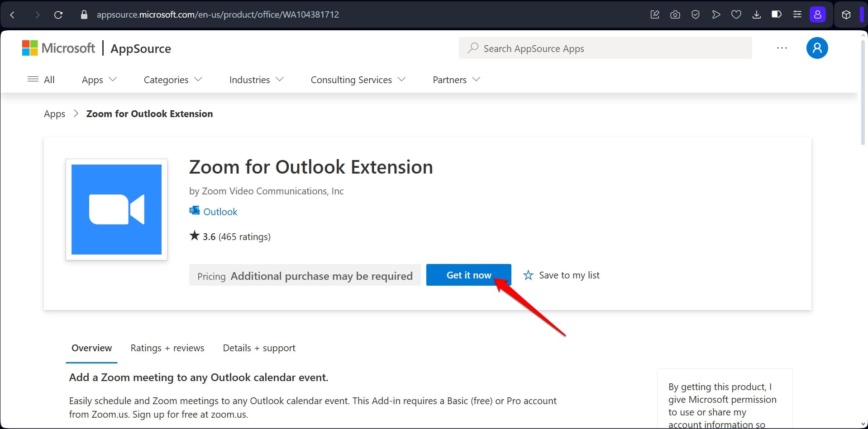The height and width of the screenshot is (429, 868).
Task: Click into Search AppSource Apps field
Action: pos(606,48)
